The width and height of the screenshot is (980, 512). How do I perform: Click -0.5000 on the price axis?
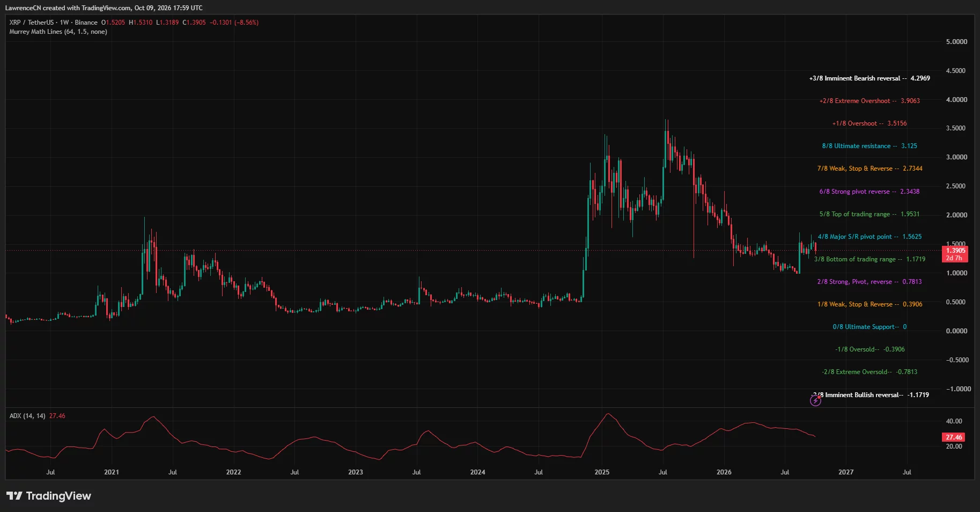[x=956, y=360]
